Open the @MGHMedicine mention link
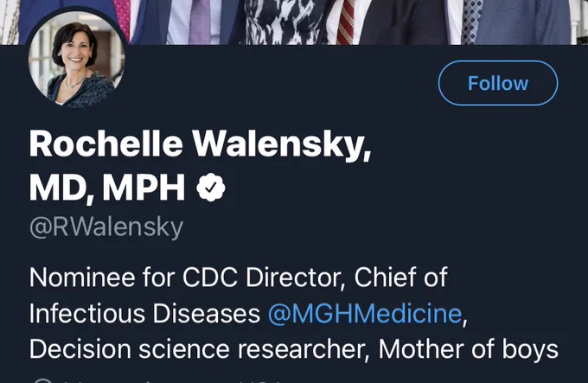The width and height of the screenshot is (588, 383). 365,313
